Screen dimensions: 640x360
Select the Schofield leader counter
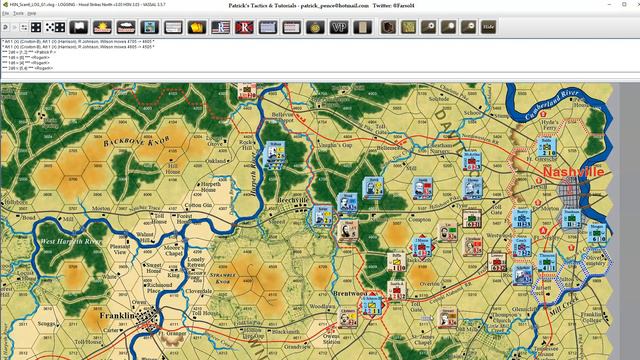tap(522, 275)
